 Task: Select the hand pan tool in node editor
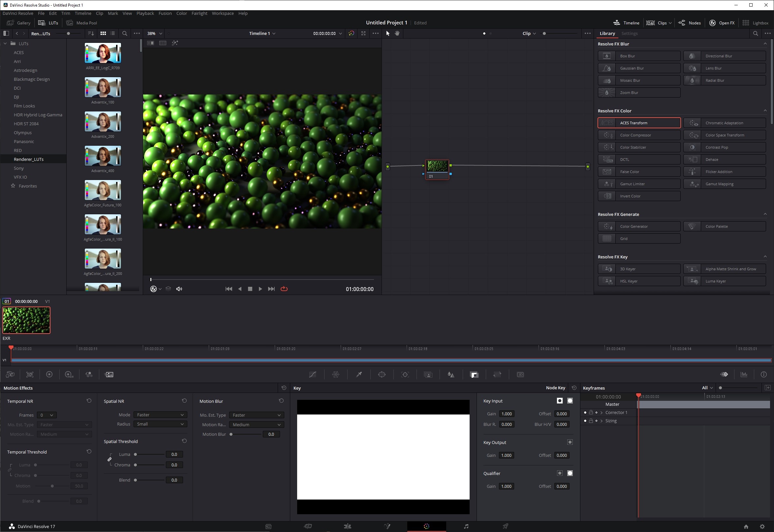397,33
